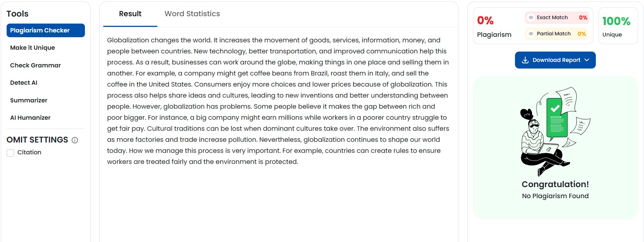This screenshot has width=644, height=242.
Task: Click the 100% Unique score card
Action: tap(618, 26)
